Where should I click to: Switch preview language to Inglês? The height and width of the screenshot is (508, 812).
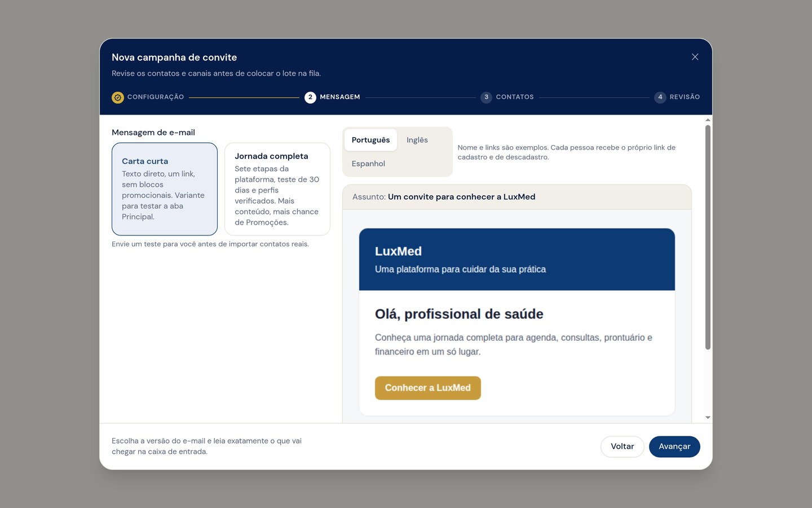coord(417,140)
